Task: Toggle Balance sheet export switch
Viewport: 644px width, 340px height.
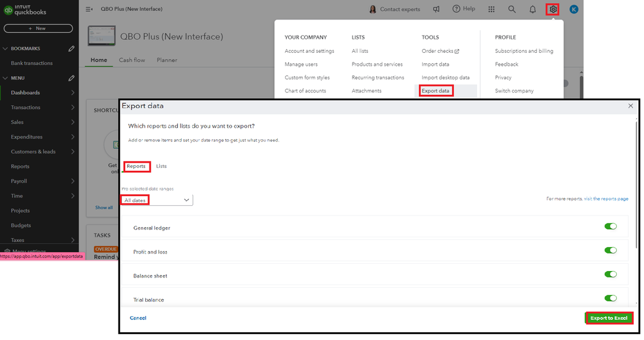Action: pyautogui.click(x=610, y=274)
